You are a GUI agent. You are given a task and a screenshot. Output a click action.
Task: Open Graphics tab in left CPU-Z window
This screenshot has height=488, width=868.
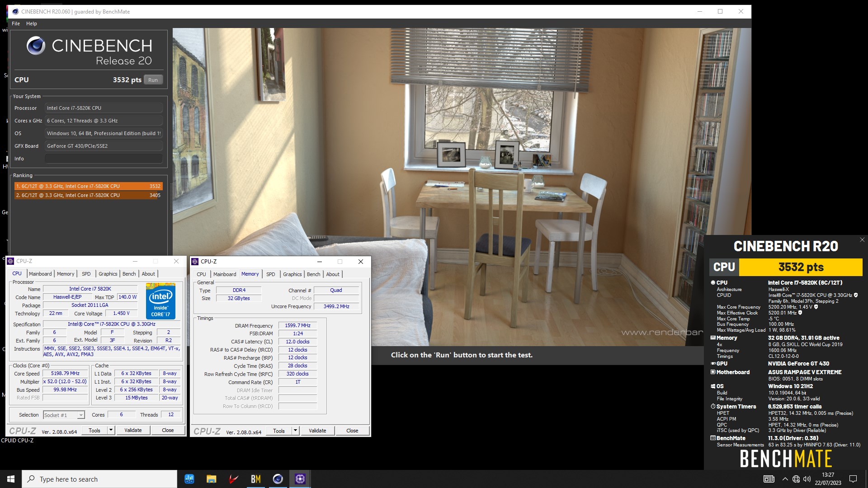(x=108, y=274)
